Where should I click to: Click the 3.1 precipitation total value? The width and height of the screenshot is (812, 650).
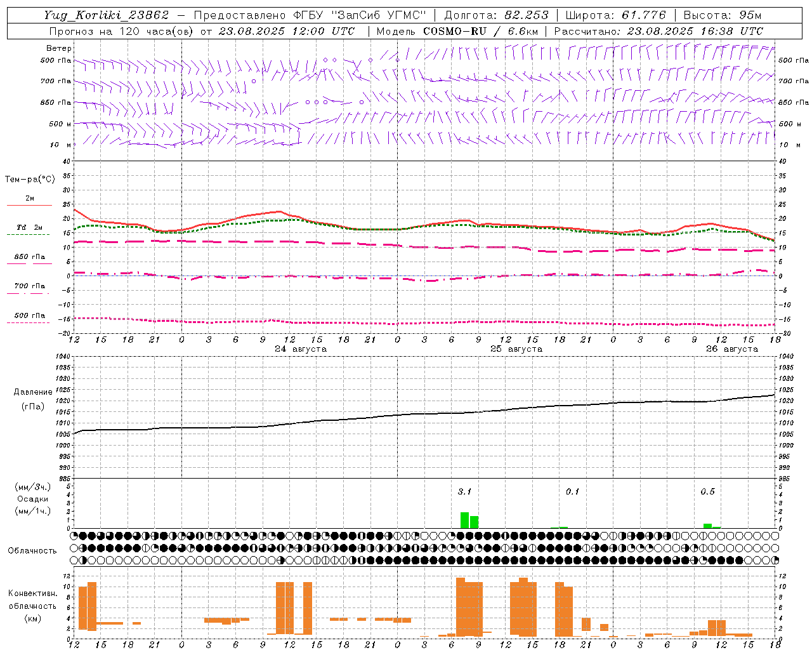click(x=464, y=492)
